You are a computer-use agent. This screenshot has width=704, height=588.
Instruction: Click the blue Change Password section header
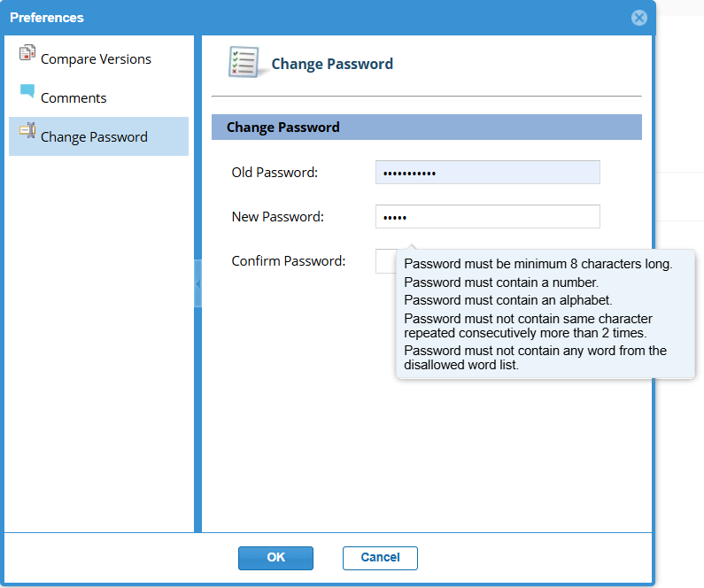(x=426, y=128)
